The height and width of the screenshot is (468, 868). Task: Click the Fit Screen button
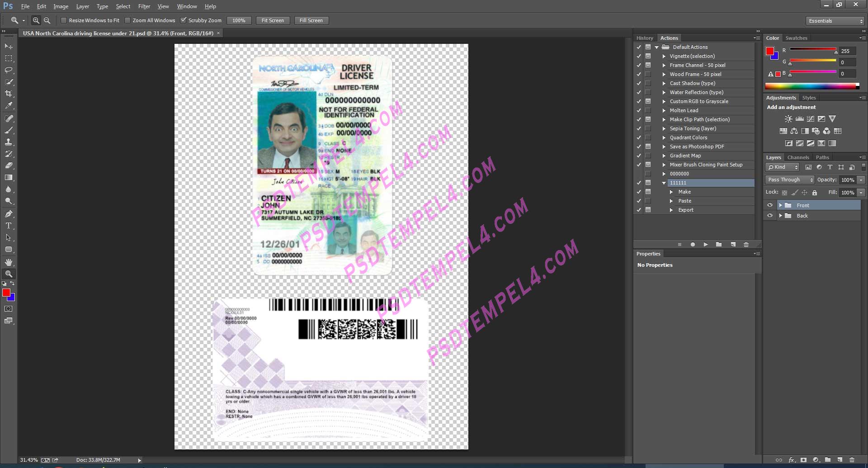coord(273,20)
